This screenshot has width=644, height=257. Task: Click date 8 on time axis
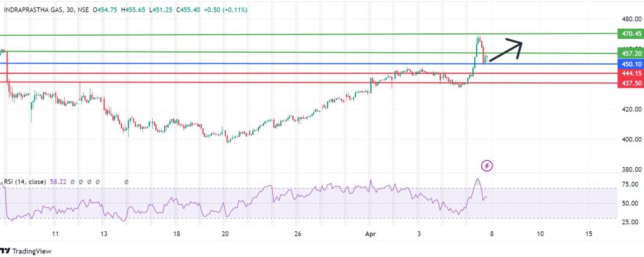click(x=491, y=234)
